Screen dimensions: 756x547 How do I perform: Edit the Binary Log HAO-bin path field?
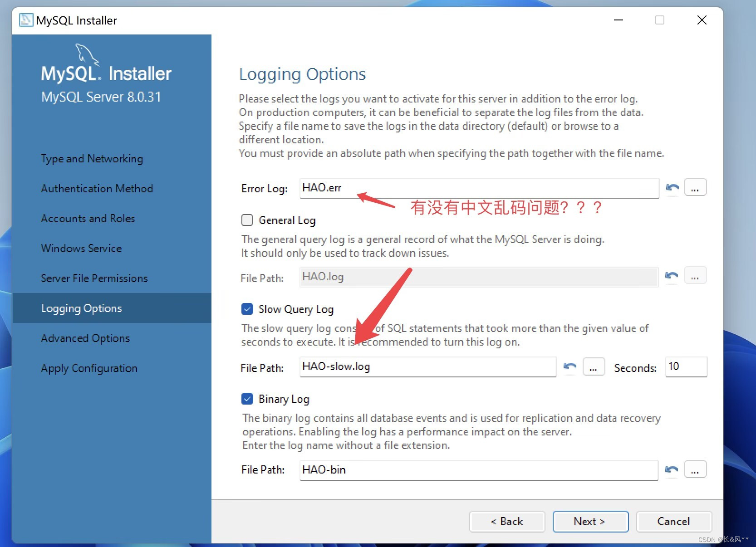[x=479, y=470]
